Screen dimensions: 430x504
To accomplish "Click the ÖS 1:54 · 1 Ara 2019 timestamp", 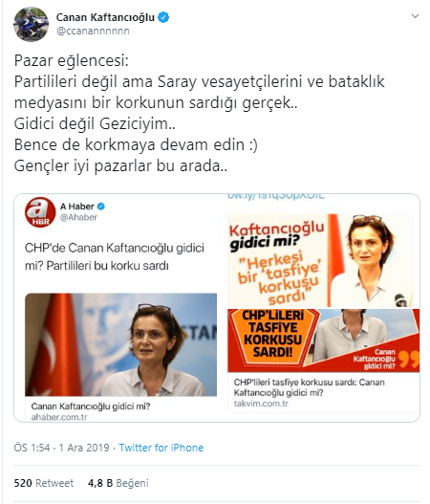I will pos(62,448).
